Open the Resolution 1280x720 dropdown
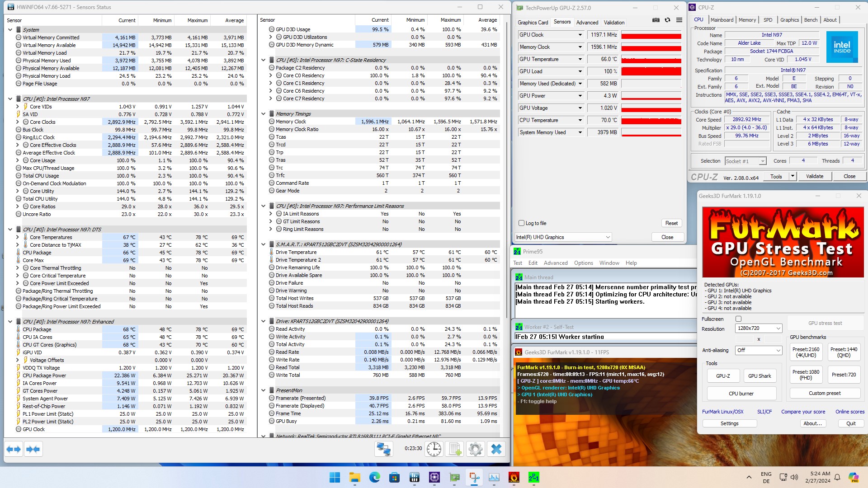 758,328
